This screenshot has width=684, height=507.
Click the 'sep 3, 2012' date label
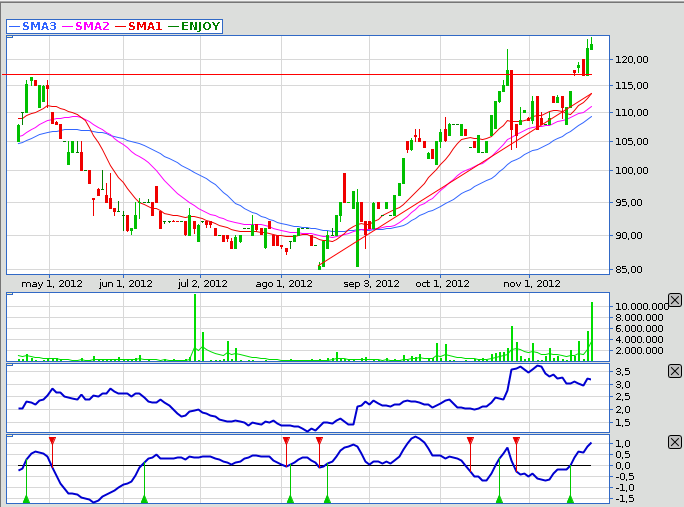(x=371, y=284)
